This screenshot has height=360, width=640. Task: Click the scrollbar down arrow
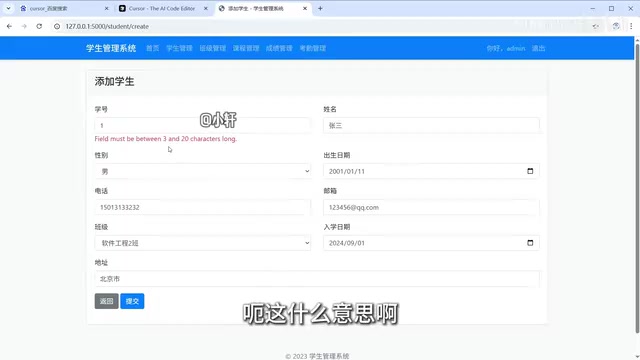pos(637,356)
